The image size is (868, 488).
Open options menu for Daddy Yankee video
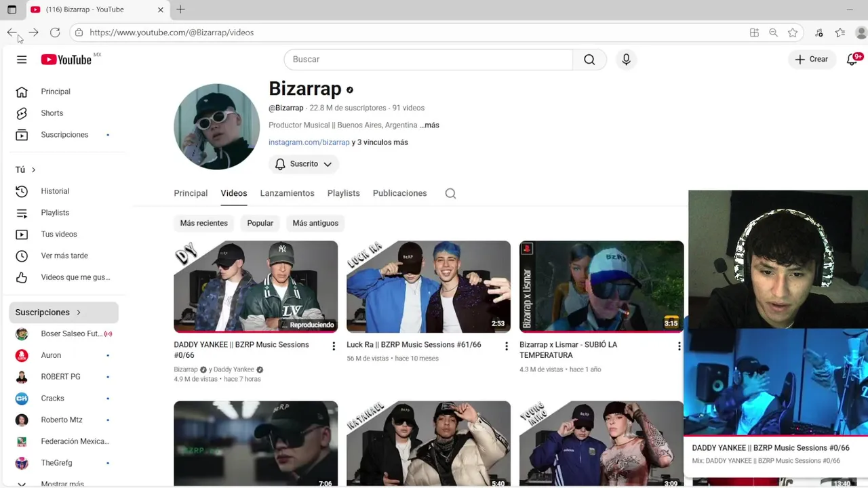(x=333, y=346)
